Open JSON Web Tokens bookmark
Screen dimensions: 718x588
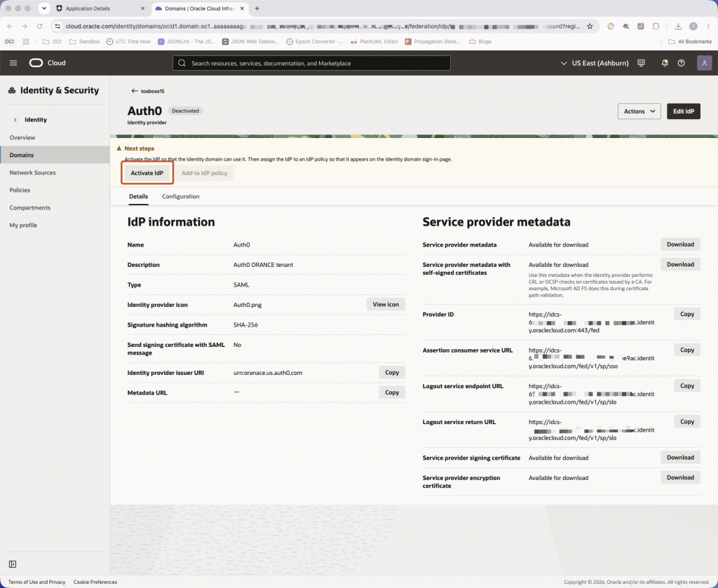(x=250, y=41)
